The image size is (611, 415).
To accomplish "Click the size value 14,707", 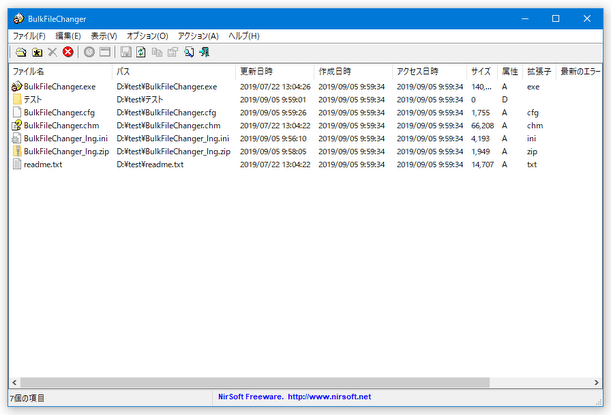I will (482, 164).
